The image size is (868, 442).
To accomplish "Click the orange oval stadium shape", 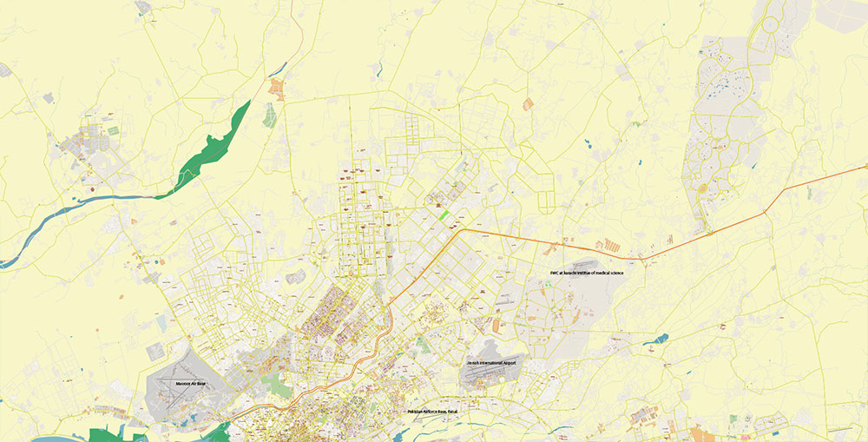I will (x=496, y=326).
